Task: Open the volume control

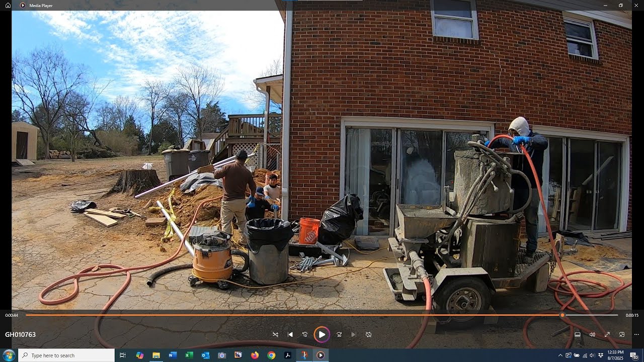Action: point(592,334)
